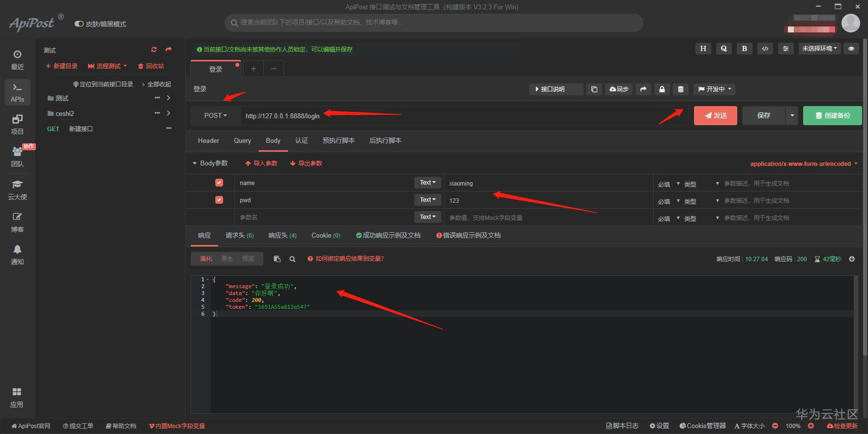Open the 回收站 recycle bin

tap(151, 66)
